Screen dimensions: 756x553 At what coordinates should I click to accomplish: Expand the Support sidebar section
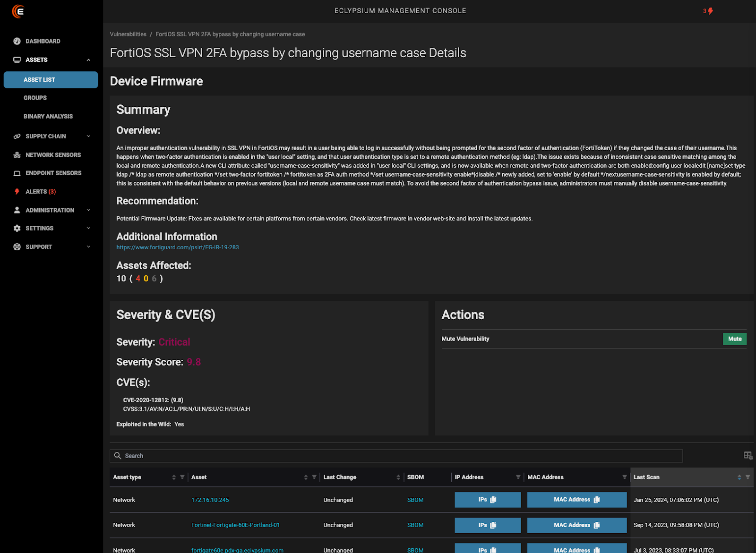point(38,246)
